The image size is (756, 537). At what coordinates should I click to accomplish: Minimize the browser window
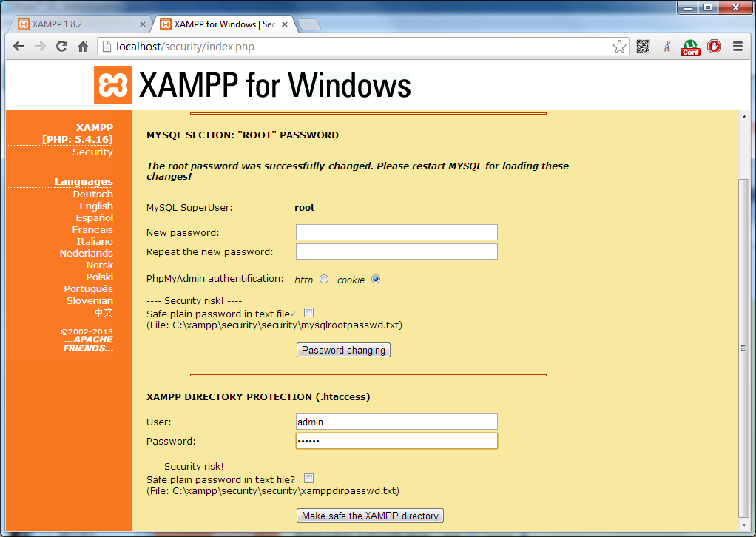(687, 7)
